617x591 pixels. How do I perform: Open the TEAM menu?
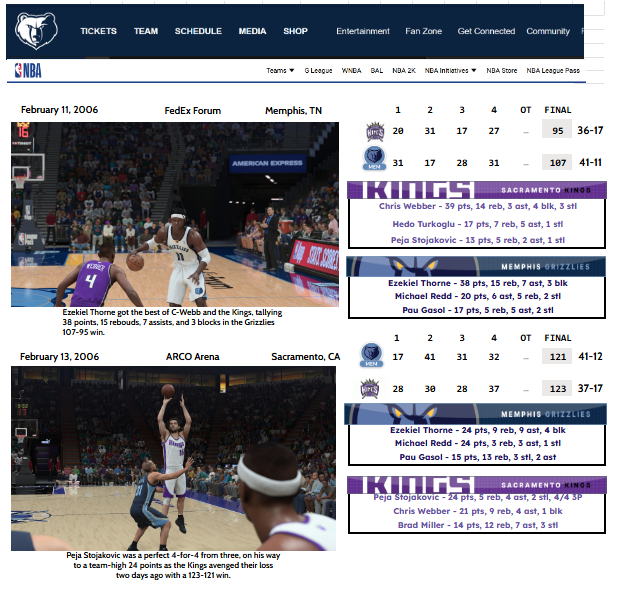coord(146,31)
